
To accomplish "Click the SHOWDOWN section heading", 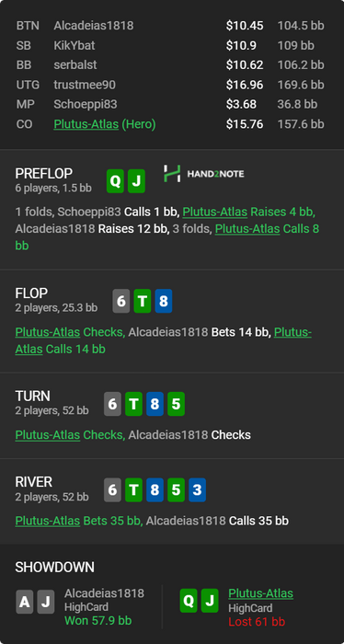I will [54, 568].
